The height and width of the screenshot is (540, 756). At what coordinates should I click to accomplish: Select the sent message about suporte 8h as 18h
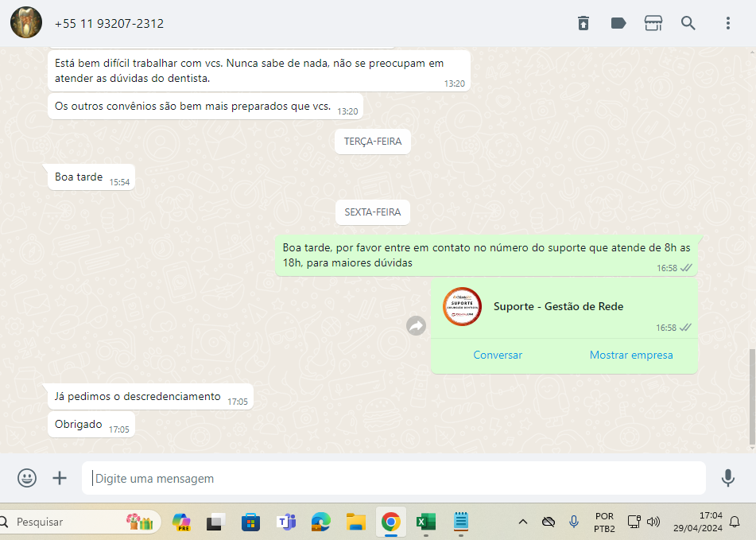pyautogui.click(x=487, y=255)
